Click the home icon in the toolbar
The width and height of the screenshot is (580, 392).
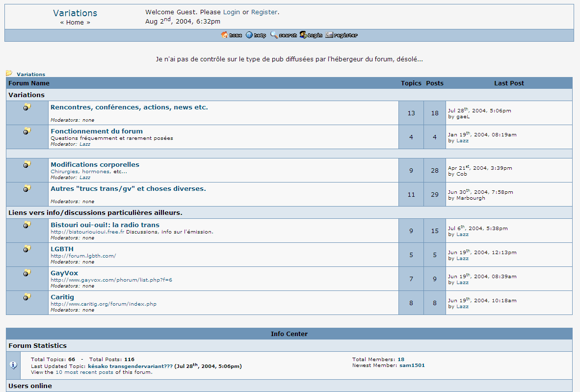[226, 35]
